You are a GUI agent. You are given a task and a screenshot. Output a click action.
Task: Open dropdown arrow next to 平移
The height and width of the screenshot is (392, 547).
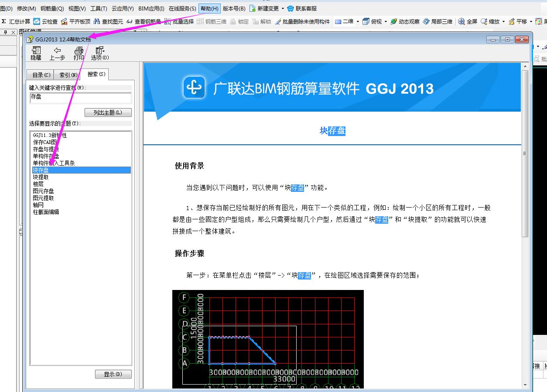(x=531, y=21)
